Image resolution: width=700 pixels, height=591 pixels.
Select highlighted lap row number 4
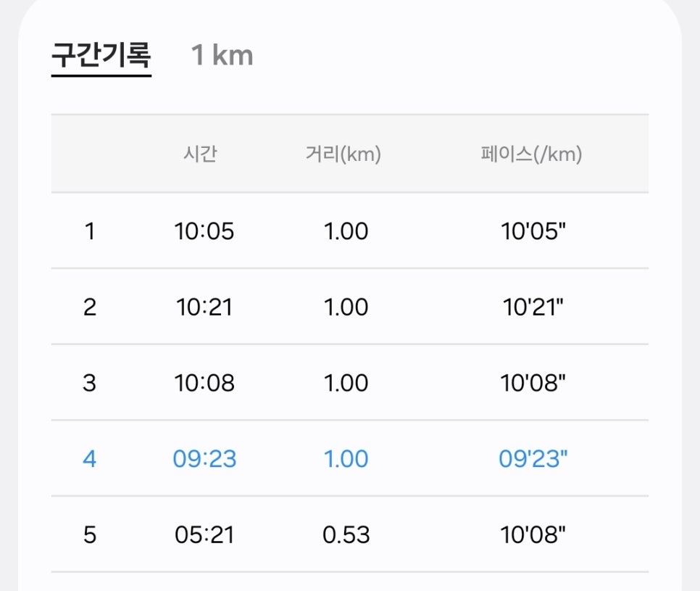350,459
